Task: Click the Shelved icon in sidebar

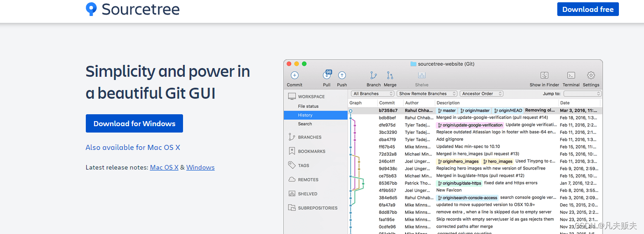Action: click(292, 194)
